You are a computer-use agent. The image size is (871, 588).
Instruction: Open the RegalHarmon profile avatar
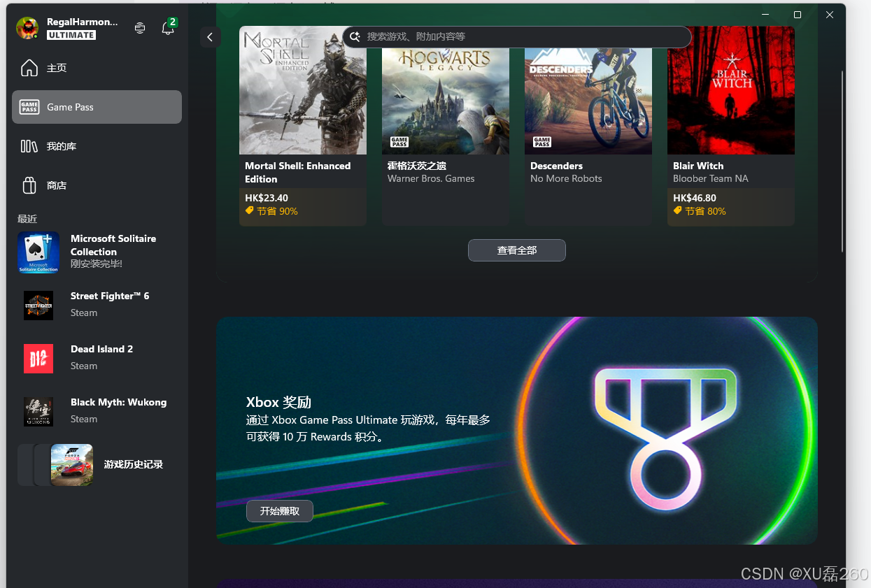pyautogui.click(x=27, y=28)
